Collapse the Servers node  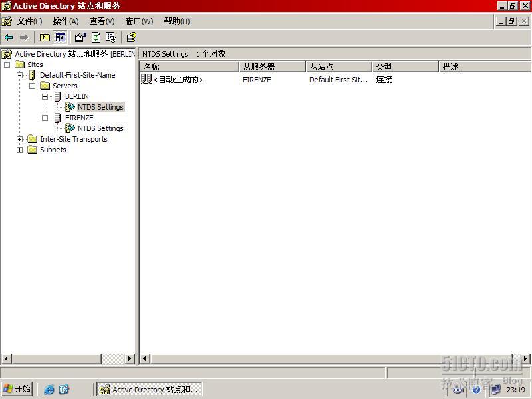coord(32,86)
